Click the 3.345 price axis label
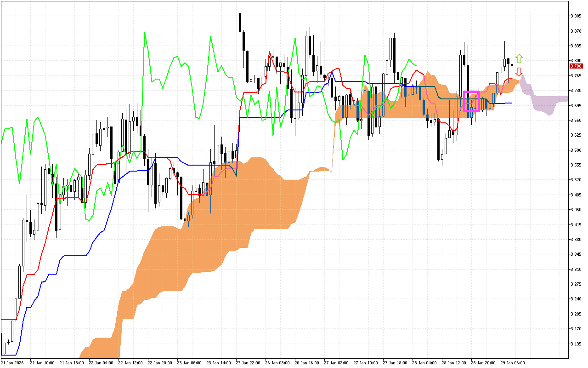 pyautogui.click(x=575, y=254)
